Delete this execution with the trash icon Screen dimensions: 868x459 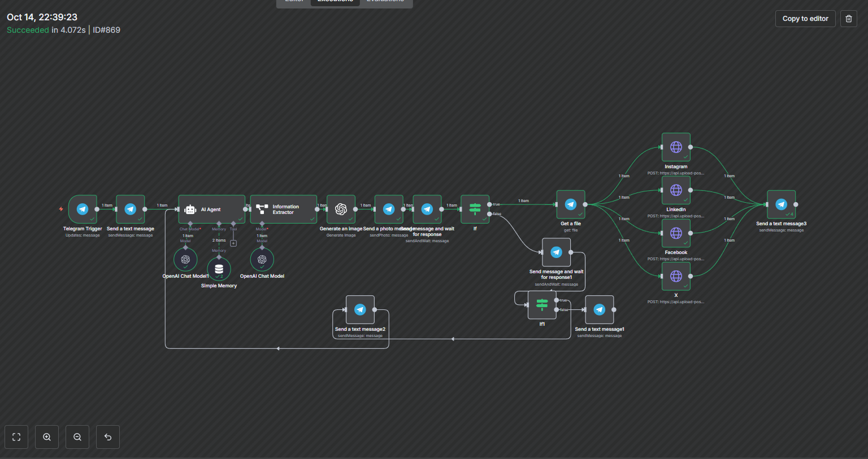point(849,19)
